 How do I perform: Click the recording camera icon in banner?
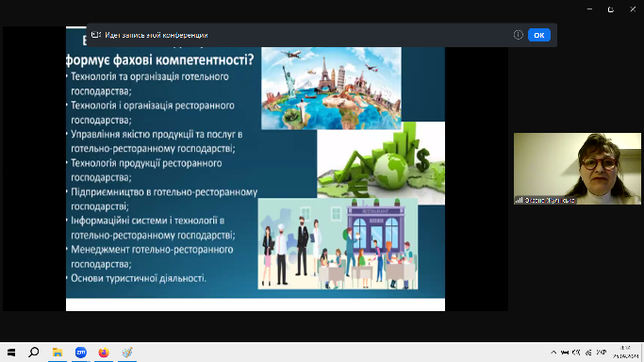click(x=95, y=35)
